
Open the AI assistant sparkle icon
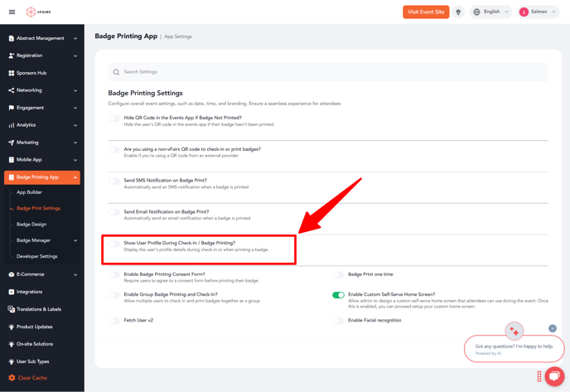coord(514,332)
